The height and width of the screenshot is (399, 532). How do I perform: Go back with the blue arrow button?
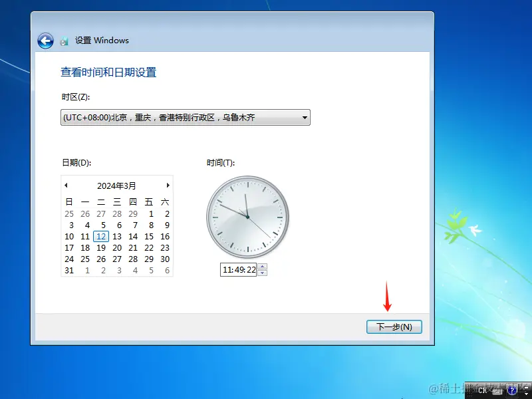point(45,41)
